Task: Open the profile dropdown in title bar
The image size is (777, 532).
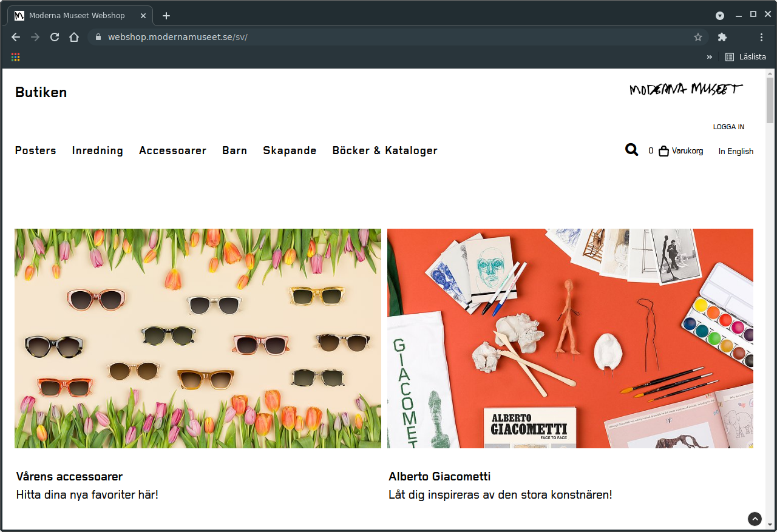Action: (720, 15)
